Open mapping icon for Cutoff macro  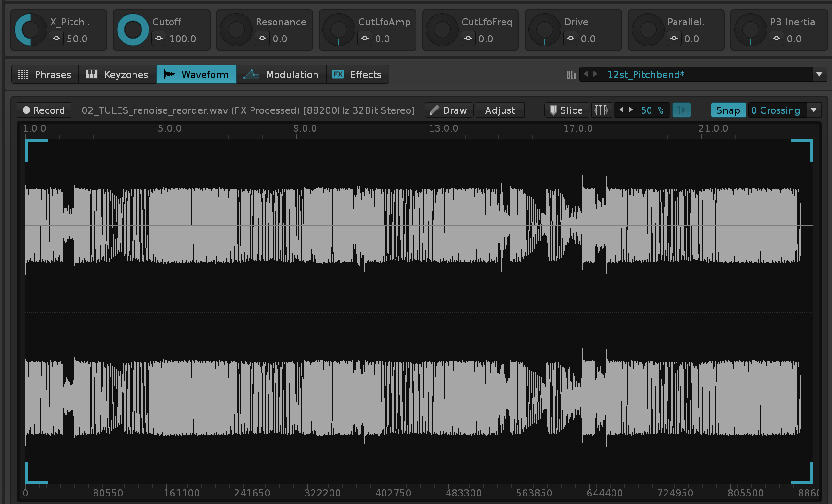(x=159, y=39)
